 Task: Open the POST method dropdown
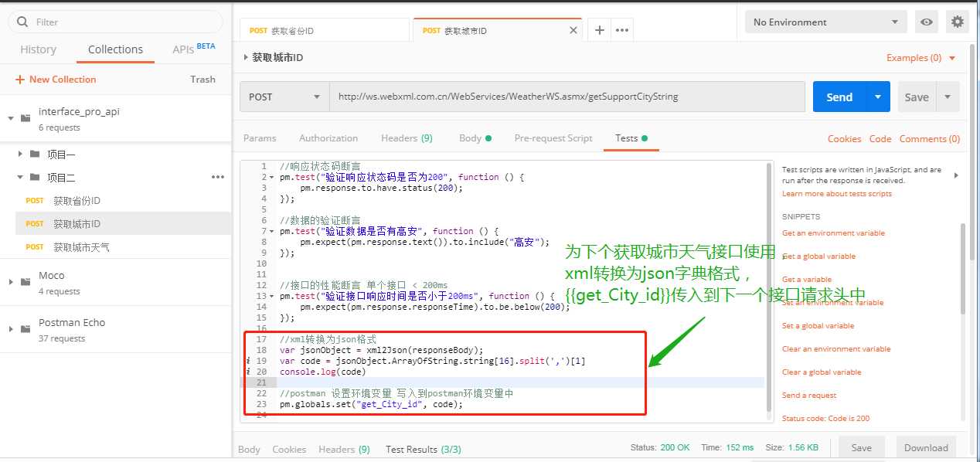point(284,97)
